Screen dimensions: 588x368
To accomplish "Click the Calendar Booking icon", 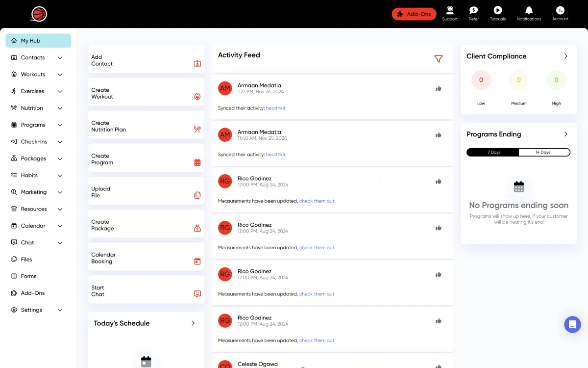I will (x=197, y=261).
